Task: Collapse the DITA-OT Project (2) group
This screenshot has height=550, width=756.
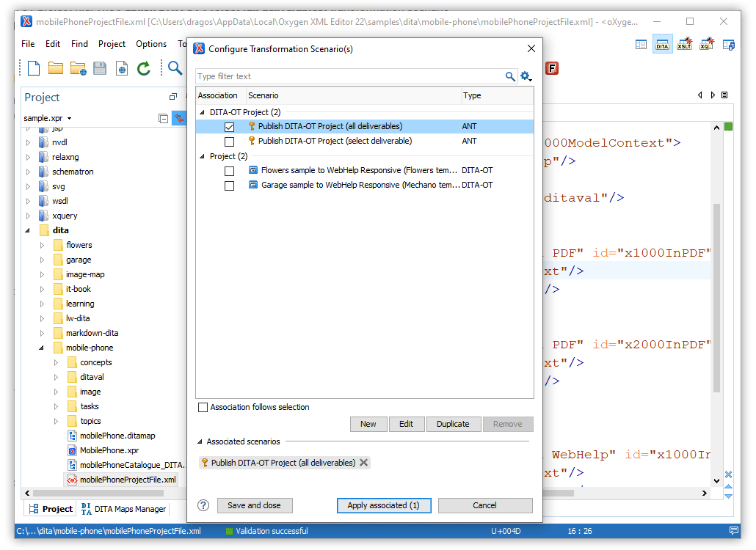Action: [202, 112]
